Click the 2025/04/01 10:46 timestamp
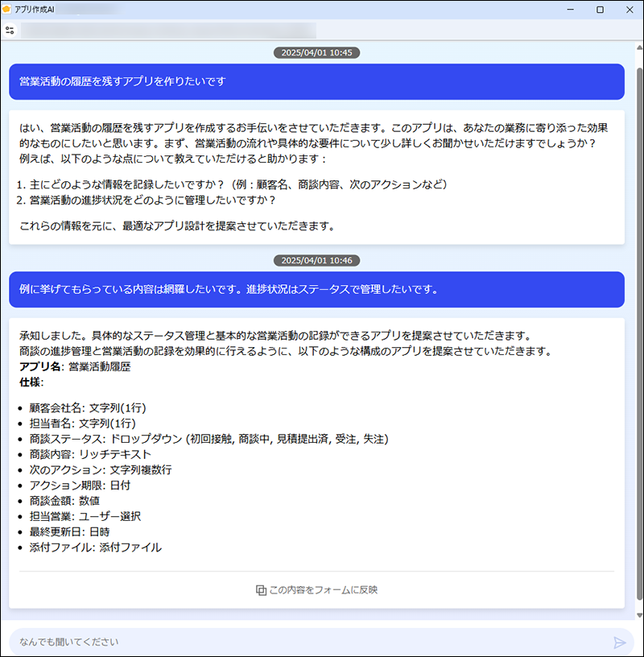This screenshot has height=657, width=644. pos(316,261)
